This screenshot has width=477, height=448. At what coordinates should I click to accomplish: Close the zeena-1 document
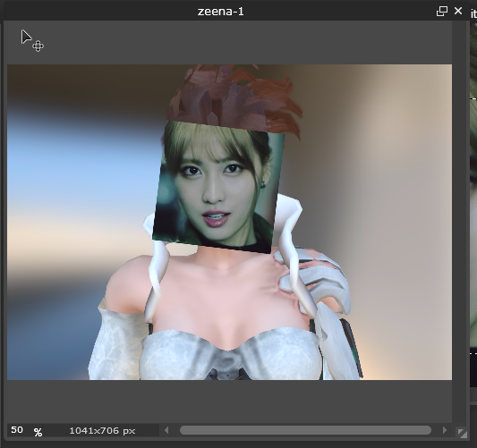pos(458,12)
